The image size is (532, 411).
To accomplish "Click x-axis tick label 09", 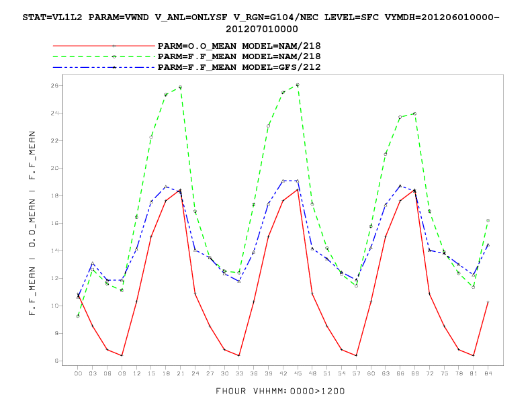I will pyautogui.click(x=122, y=373).
